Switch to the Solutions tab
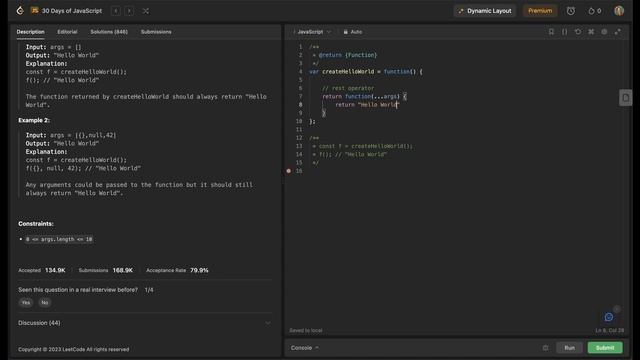This screenshot has height=360, width=640. (109, 32)
